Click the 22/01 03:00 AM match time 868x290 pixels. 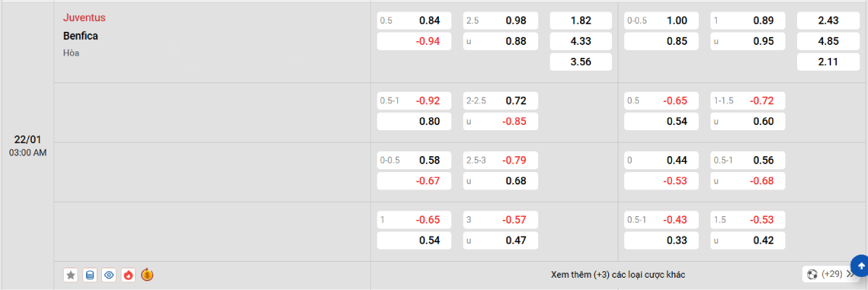pyautogui.click(x=27, y=145)
